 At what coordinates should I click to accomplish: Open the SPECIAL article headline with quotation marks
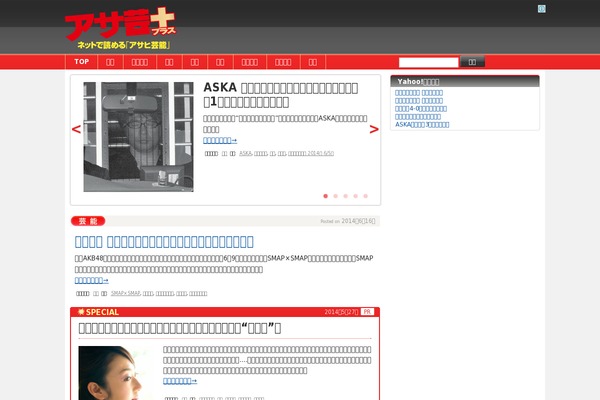tap(180, 328)
